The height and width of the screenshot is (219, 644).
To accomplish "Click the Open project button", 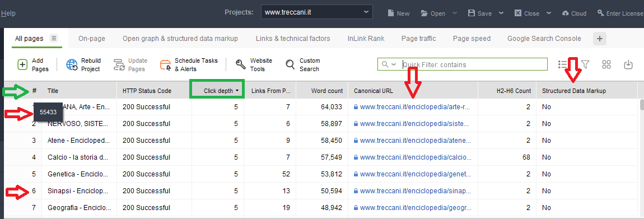I will (433, 13).
